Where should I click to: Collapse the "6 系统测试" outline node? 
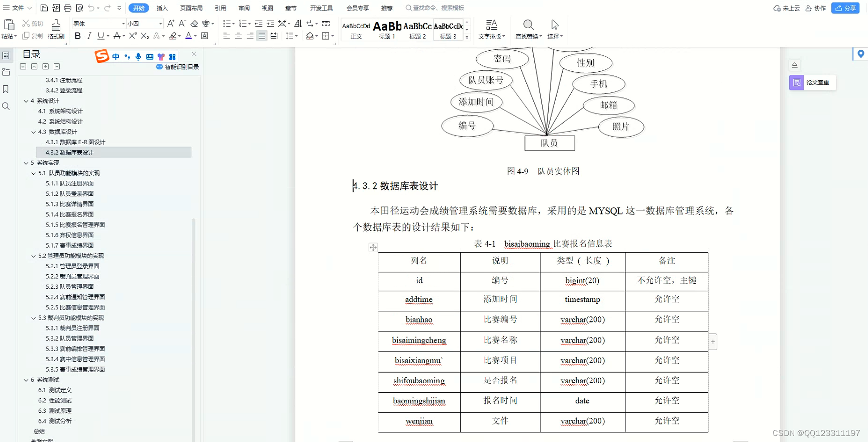pyautogui.click(x=26, y=380)
